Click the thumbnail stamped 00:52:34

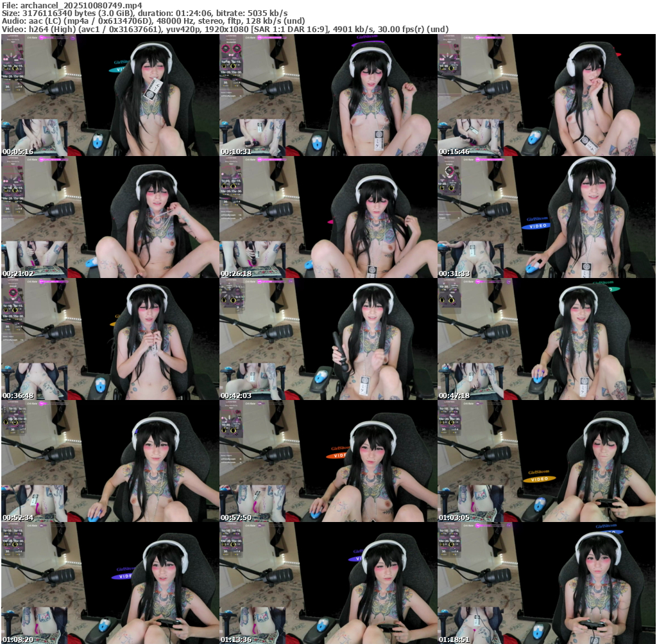110,461
